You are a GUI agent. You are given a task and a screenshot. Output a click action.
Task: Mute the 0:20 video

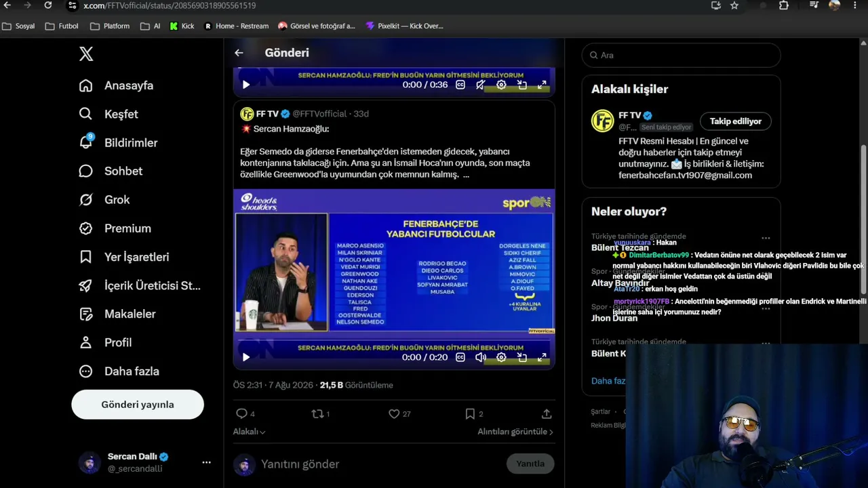coord(481,357)
